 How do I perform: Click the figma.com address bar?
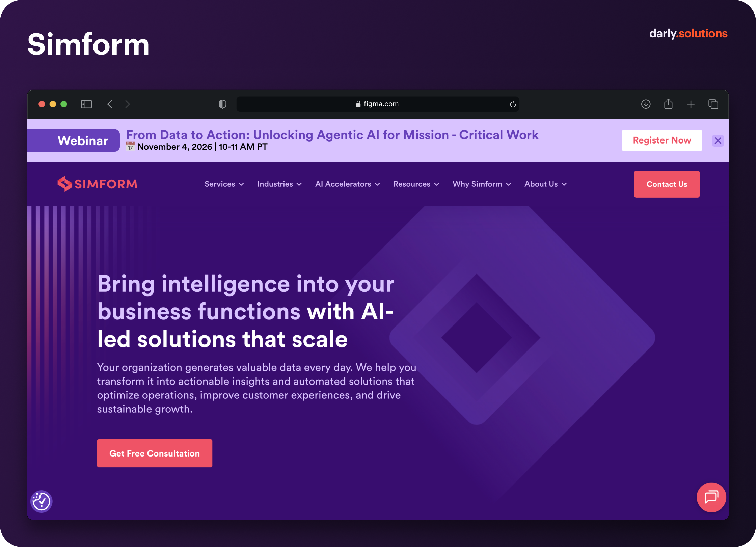click(x=378, y=104)
